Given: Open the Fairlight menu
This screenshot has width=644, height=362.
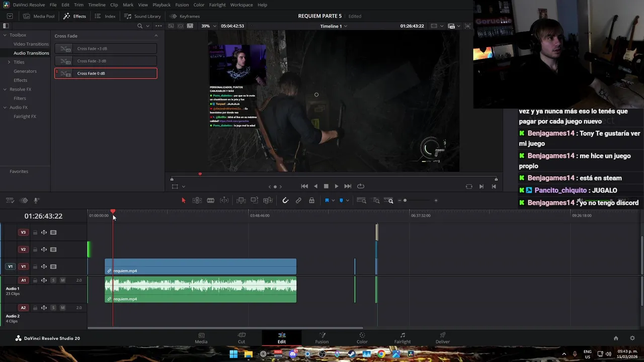Looking at the screenshot, I should coord(217,5).
